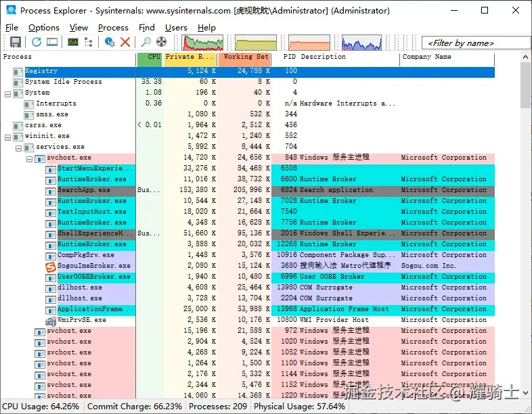532x414 pixels.
Task: Sort by the Process column header
Action: pyautogui.click(x=68, y=60)
